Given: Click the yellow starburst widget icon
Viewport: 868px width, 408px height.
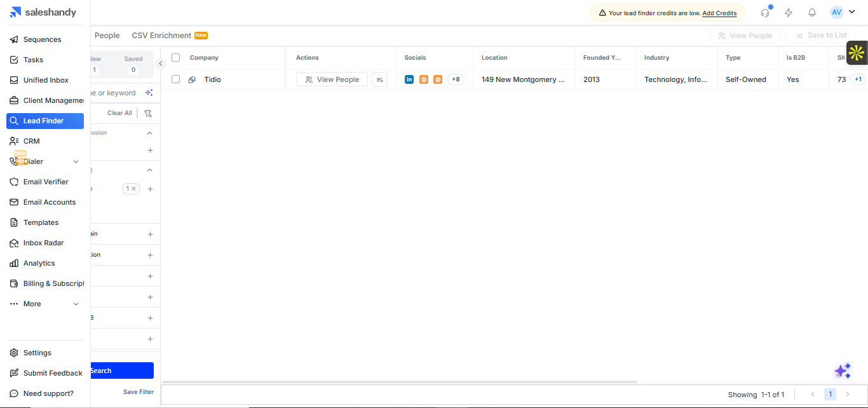Looking at the screenshot, I should click(x=857, y=53).
